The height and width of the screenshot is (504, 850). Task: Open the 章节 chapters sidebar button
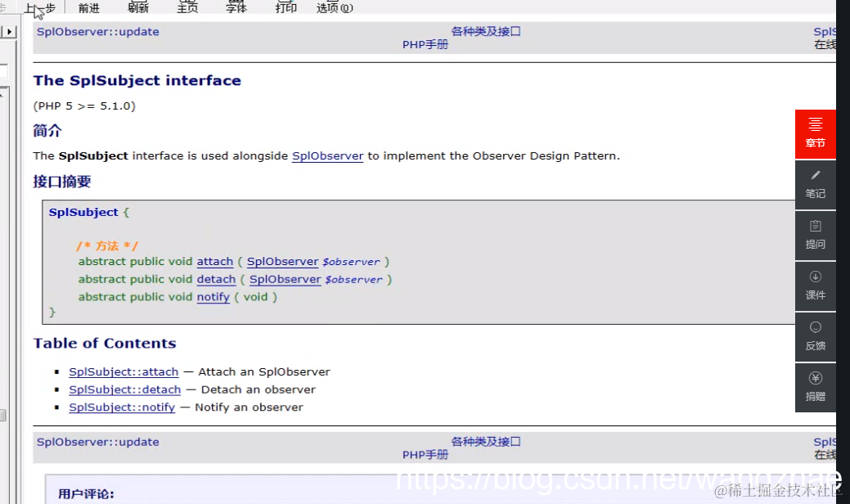pyautogui.click(x=816, y=134)
